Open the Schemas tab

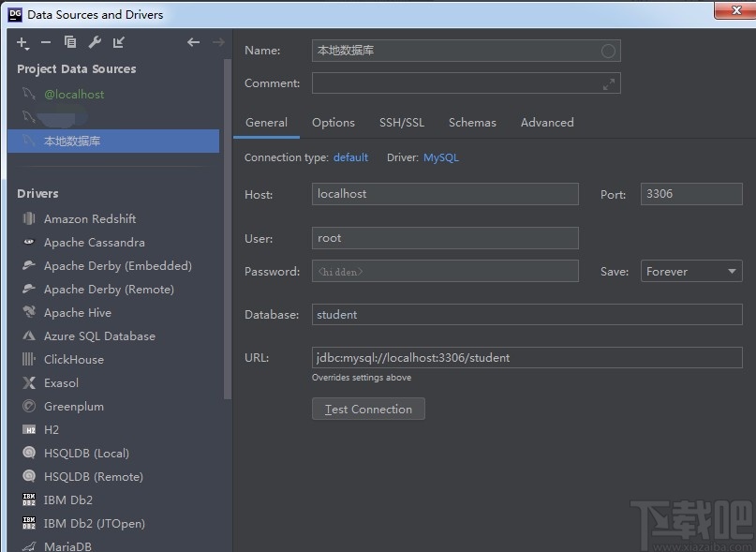tap(472, 123)
